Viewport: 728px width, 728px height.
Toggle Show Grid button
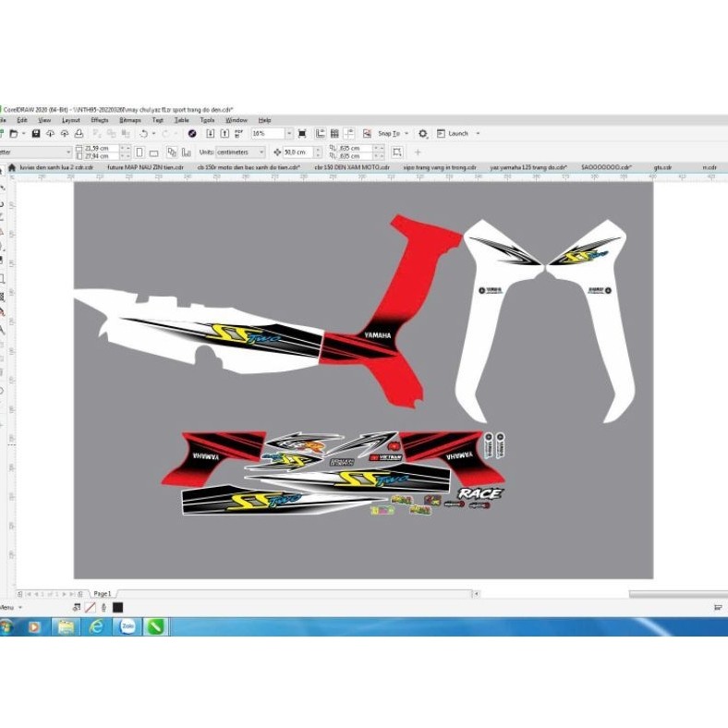(x=334, y=134)
